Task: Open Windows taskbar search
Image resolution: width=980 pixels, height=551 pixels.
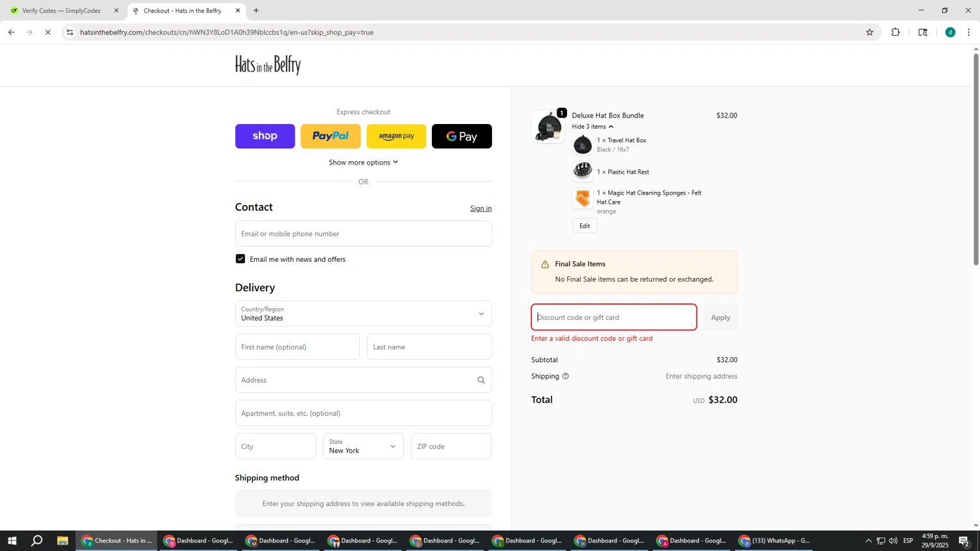Action: click(x=37, y=541)
